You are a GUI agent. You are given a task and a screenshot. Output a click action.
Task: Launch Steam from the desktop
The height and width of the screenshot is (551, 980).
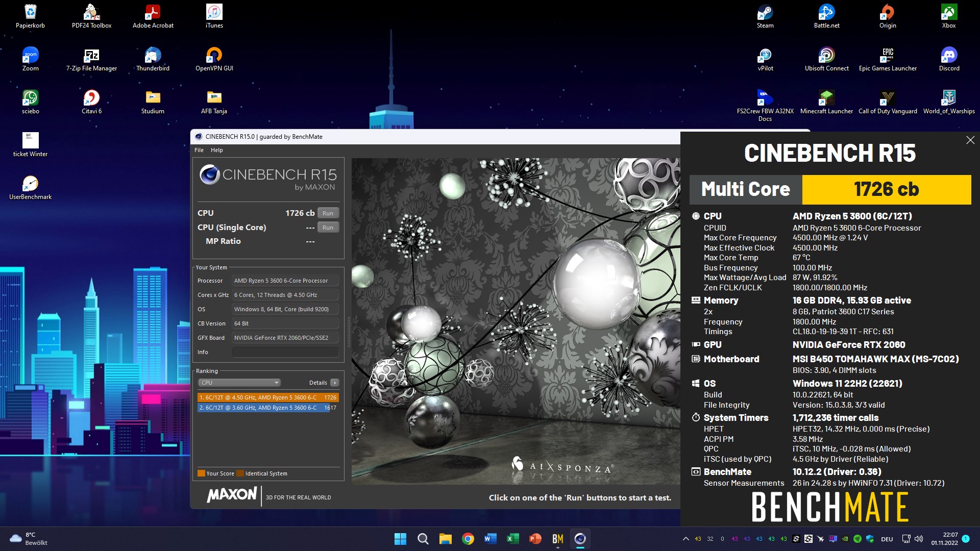[x=765, y=16]
